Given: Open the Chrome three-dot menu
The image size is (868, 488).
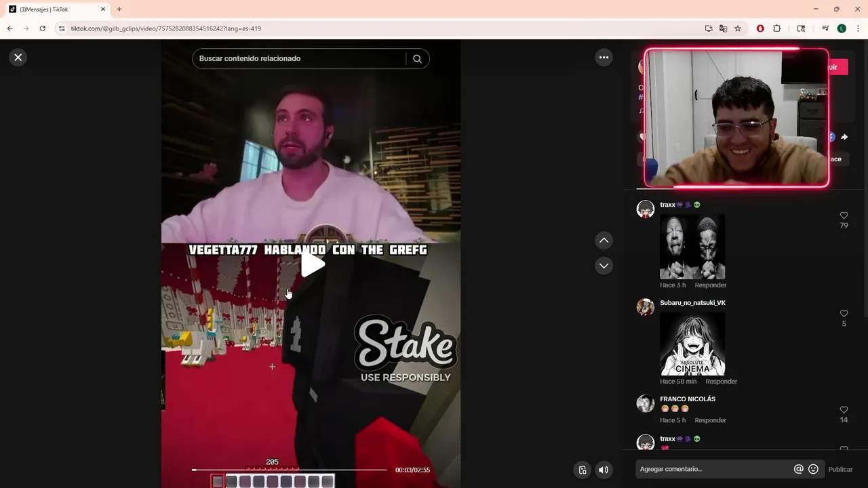Looking at the screenshot, I should pos(858,28).
